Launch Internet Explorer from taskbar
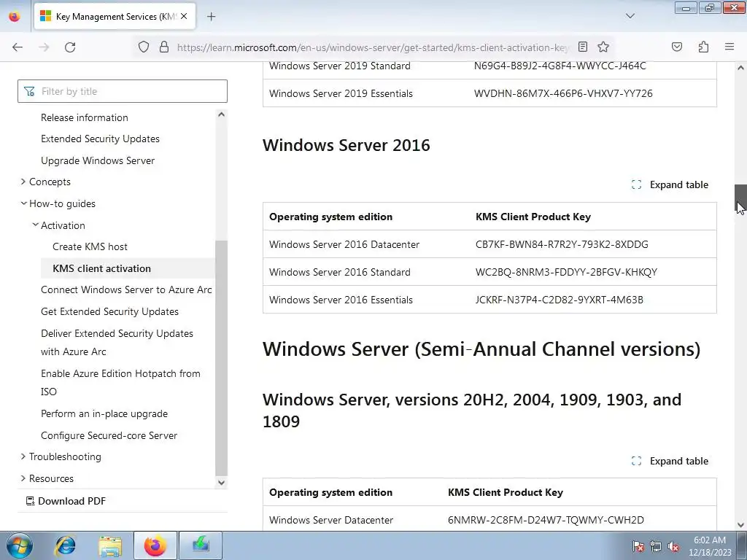Viewport: 747px width, 560px height. [65, 545]
